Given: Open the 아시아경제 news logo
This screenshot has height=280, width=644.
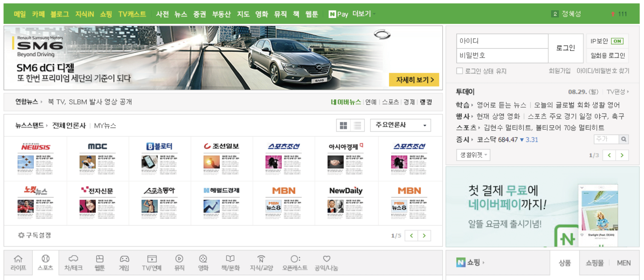Looking at the screenshot, I should 345,147.
